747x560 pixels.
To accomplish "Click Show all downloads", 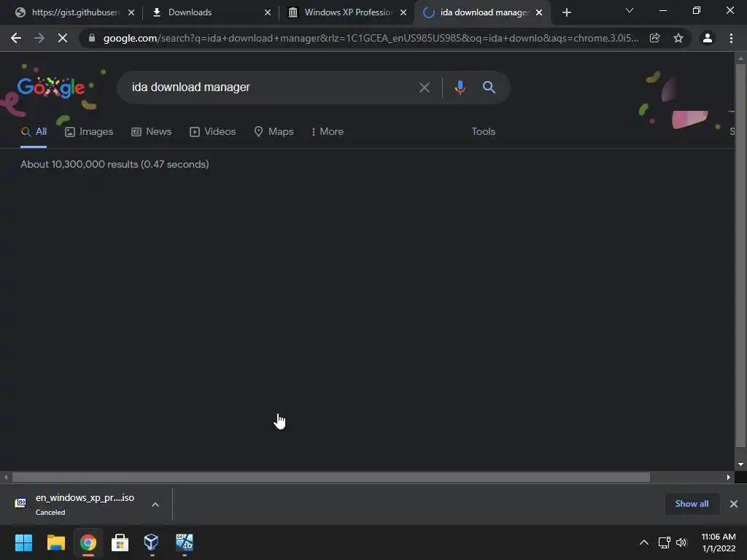I will pyautogui.click(x=692, y=504).
